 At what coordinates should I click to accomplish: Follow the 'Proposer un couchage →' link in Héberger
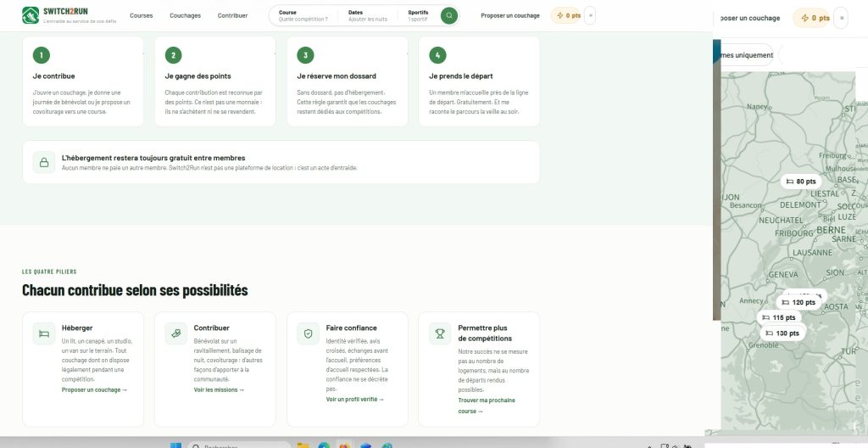pos(95,389)
